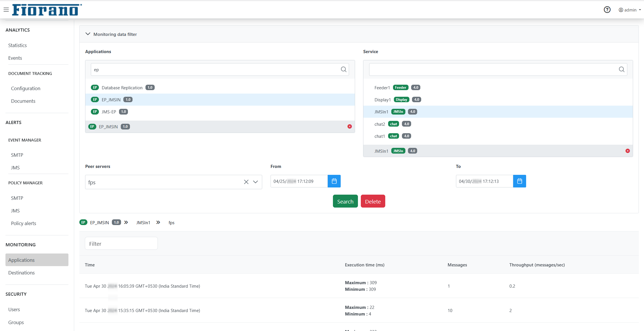This screenshot has height=331, width=644.
Task: Click JMSIn1 in the breadcrumb trail
Action: pyautogui.click(x=143, y=222)
